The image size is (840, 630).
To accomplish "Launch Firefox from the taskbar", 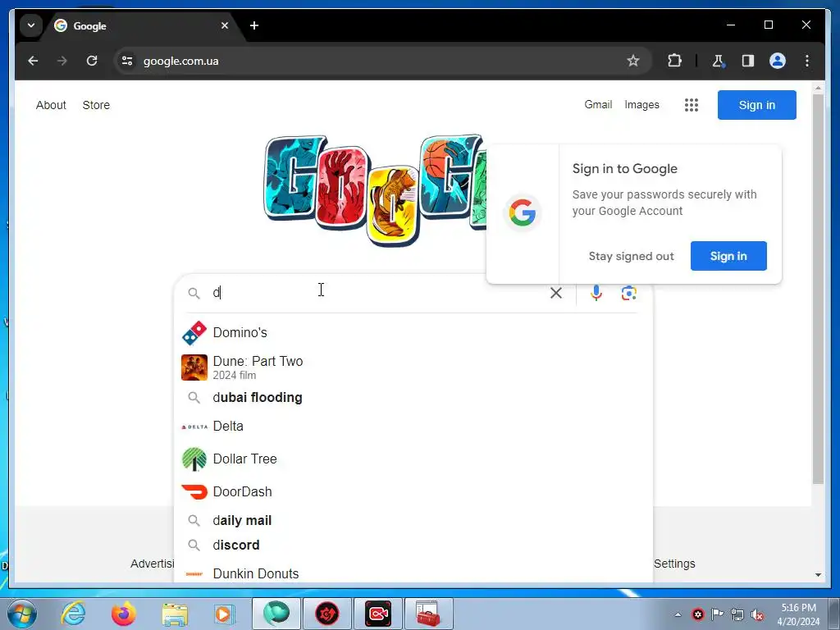I will pyautogui.click(x=123, y=614).
